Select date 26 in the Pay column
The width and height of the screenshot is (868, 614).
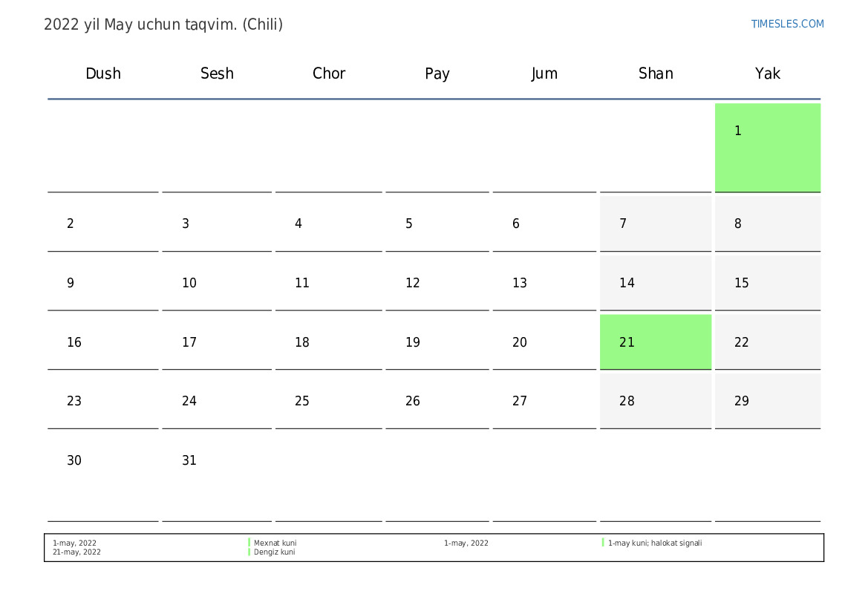(413, 401)
